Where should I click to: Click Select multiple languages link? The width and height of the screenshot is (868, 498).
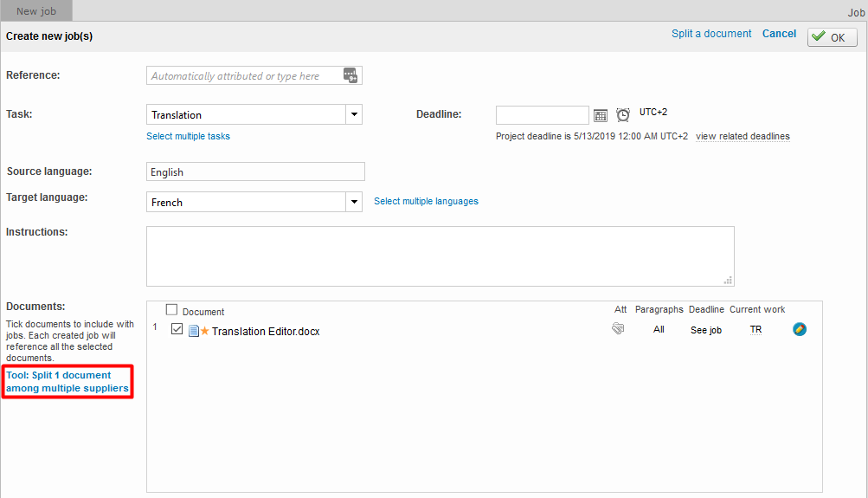[x=426, y=201]
